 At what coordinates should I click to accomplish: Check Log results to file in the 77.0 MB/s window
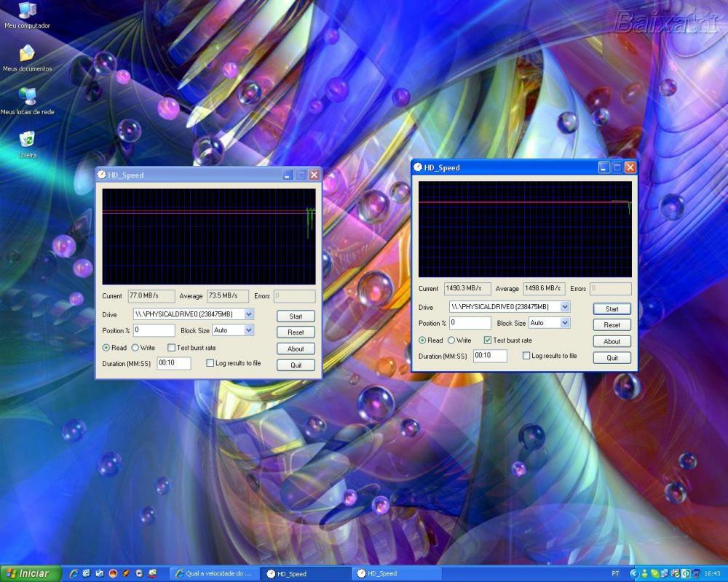click(x=210, y=363)
